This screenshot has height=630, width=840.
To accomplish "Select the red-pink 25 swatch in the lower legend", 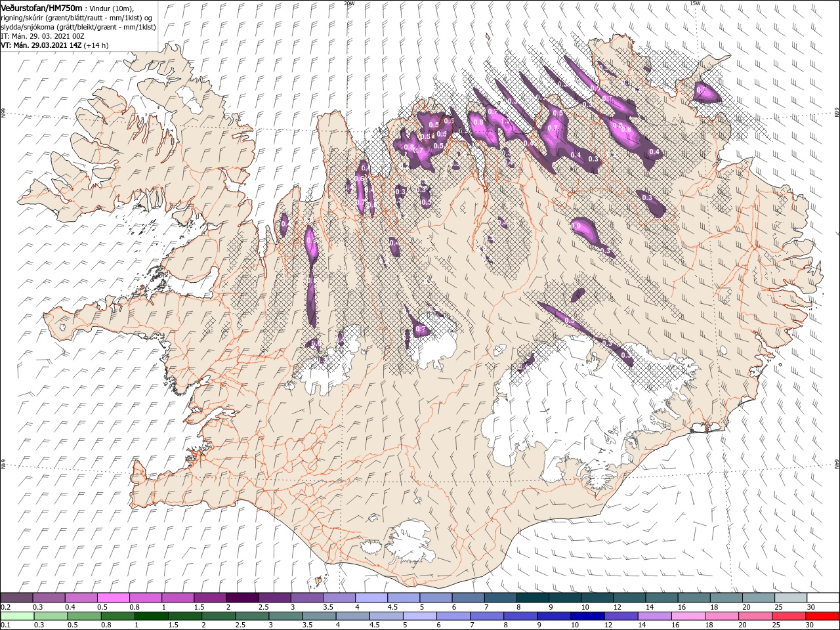I will pos(787,616).
